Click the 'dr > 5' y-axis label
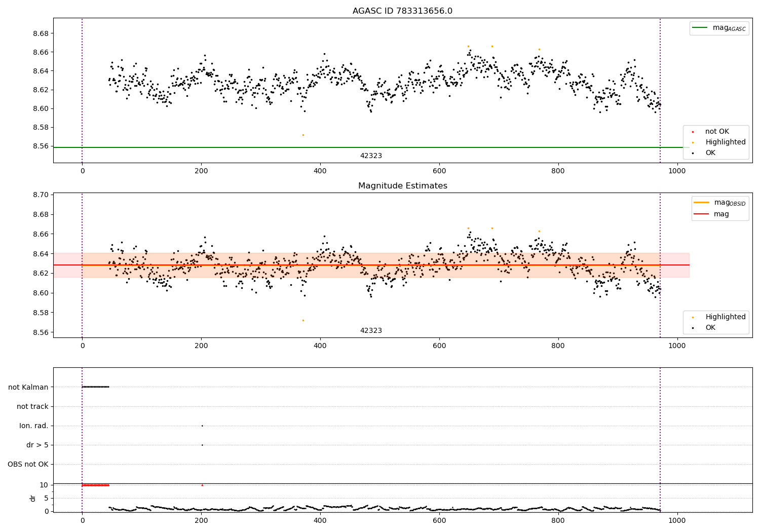The image size is (760, 532). [x=37, y=445]
